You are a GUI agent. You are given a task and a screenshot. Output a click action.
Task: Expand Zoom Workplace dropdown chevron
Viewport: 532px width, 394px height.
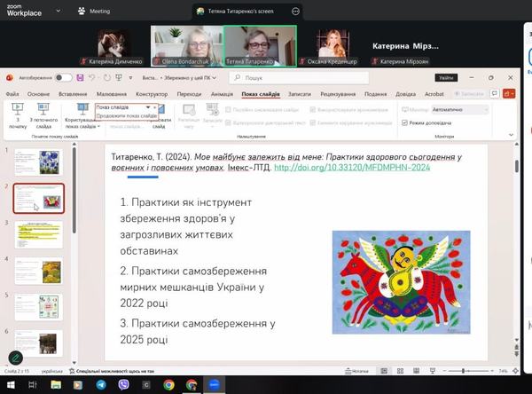58,12
